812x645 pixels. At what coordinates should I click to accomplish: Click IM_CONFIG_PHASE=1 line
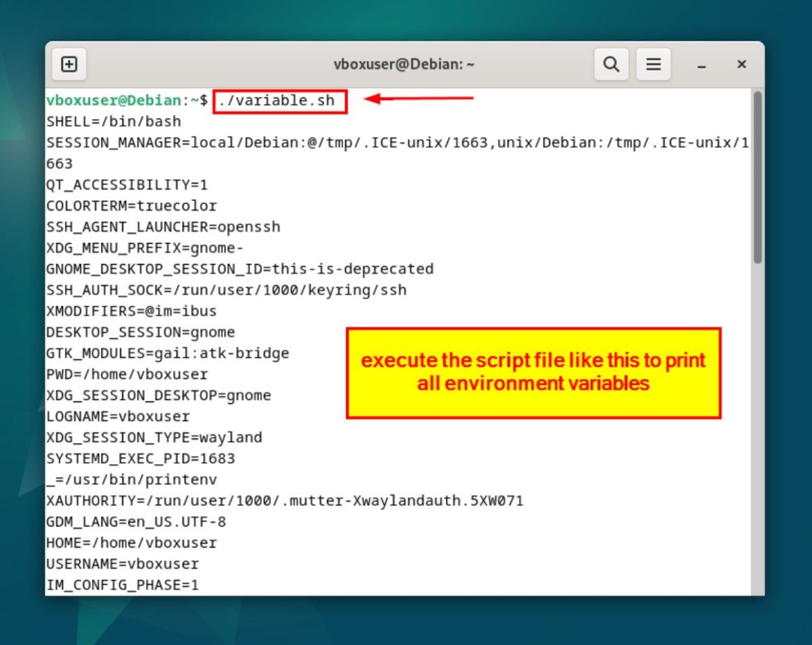(122, 585)
